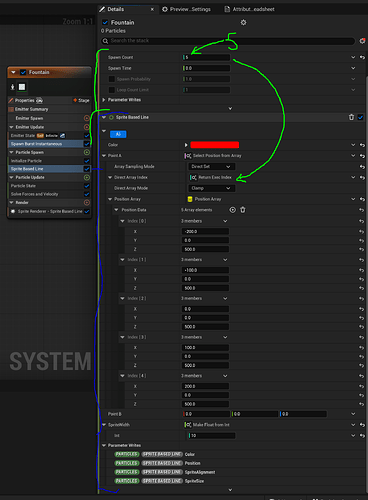Enable the Loop Count Limit checkbox

pyautogui.click(x=112, y=90)
